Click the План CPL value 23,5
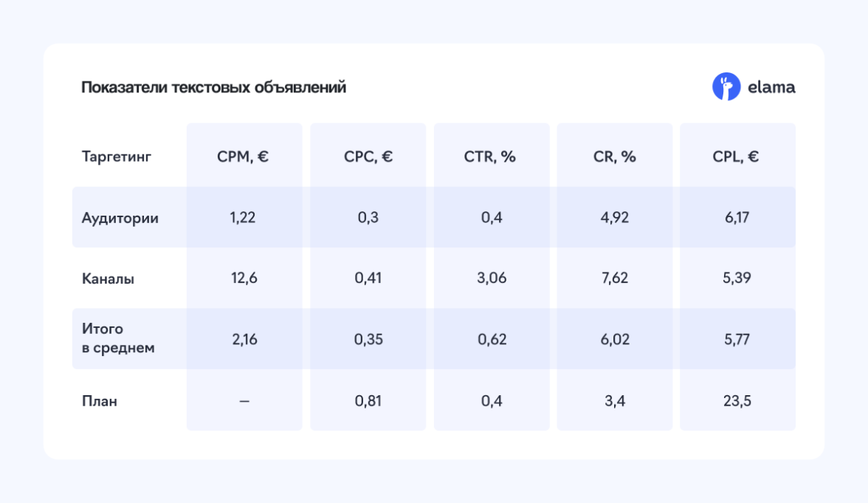 (x=737, y=402)
